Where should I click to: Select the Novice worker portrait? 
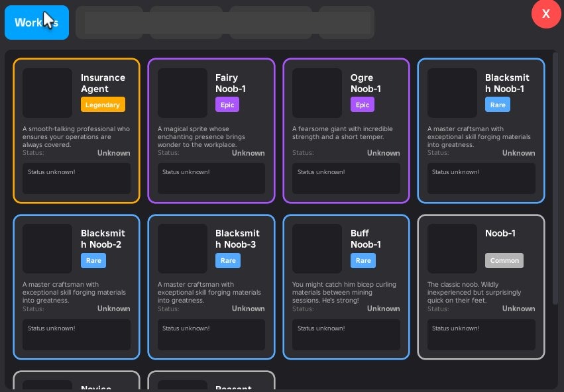47,386
